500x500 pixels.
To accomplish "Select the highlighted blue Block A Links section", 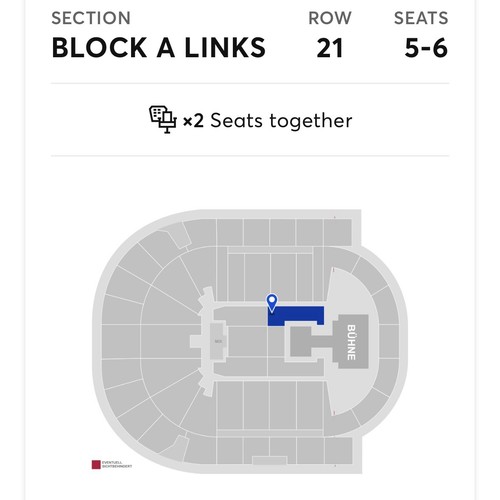I will click(296, 314).
